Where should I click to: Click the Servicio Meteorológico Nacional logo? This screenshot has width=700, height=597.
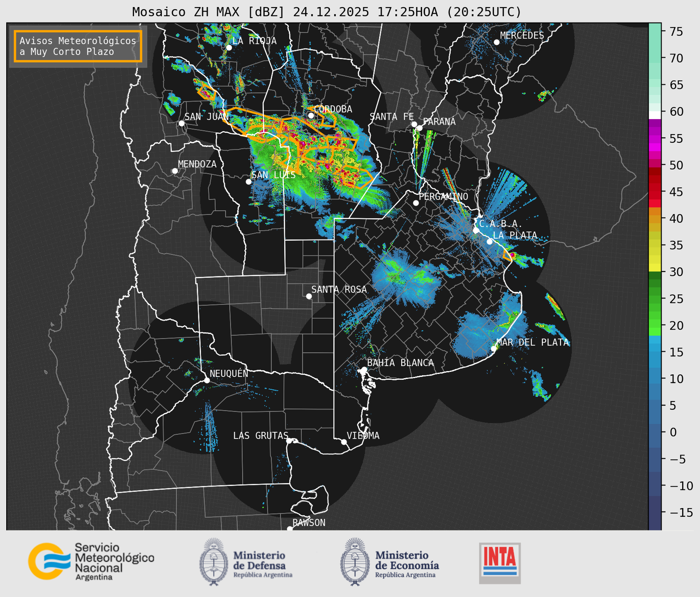(91, 561)
